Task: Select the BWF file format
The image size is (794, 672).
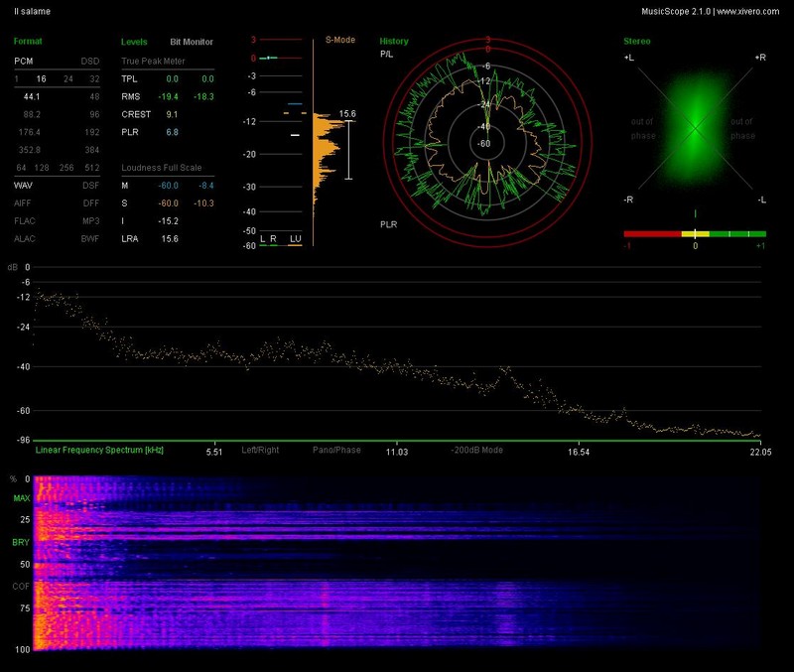Action: click(90, 238)
